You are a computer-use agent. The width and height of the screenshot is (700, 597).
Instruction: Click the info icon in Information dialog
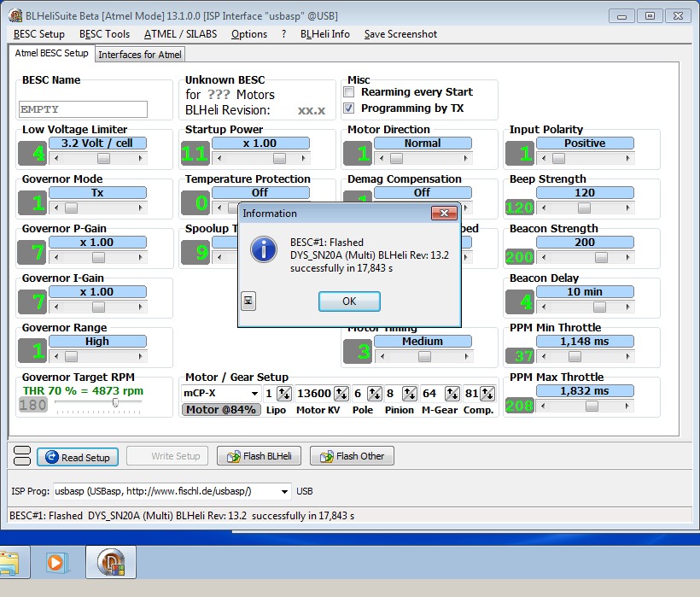(264, 249)
